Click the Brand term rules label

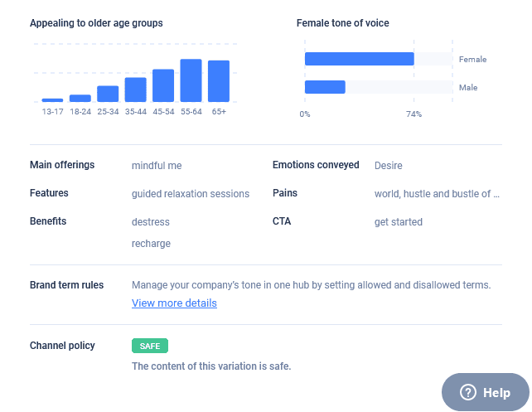(67, 285)
